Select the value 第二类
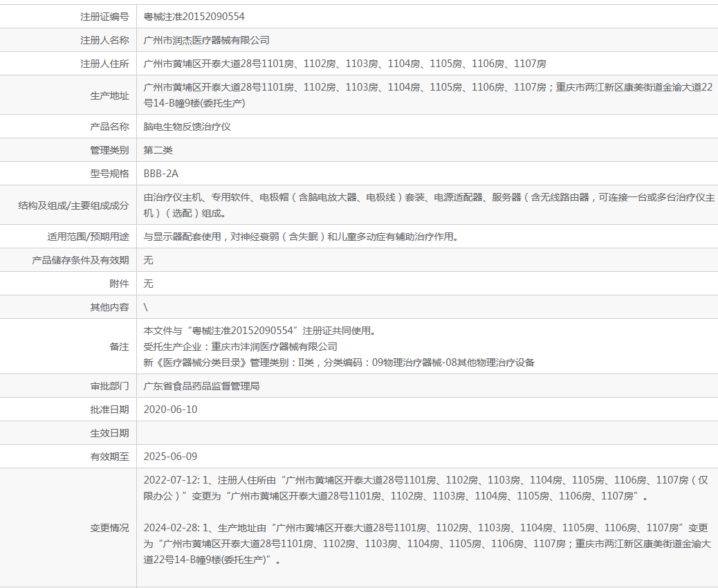Viewport: 718px width, 588px height. tap(158, 150)
